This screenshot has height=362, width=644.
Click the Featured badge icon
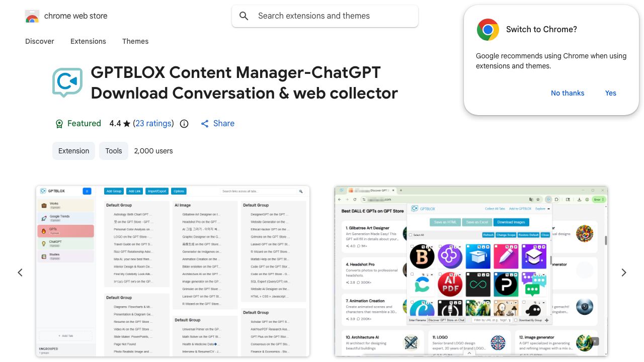(x=59, y=124)
